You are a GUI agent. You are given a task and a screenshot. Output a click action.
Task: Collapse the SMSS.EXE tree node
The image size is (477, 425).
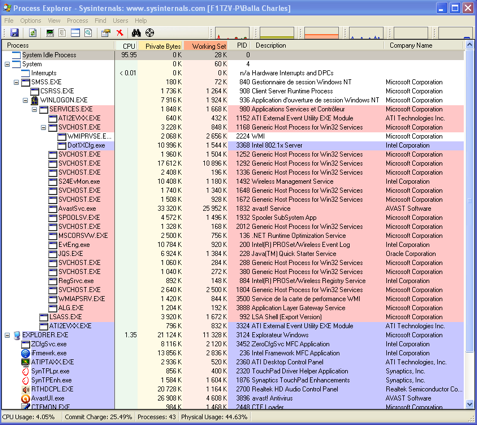coord(16,82)
